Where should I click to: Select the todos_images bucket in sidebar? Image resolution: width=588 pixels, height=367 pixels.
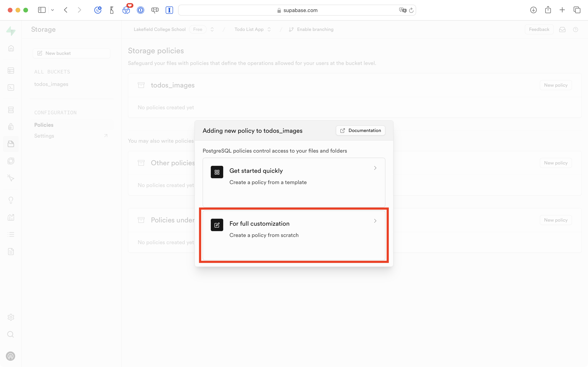point(51,84)
